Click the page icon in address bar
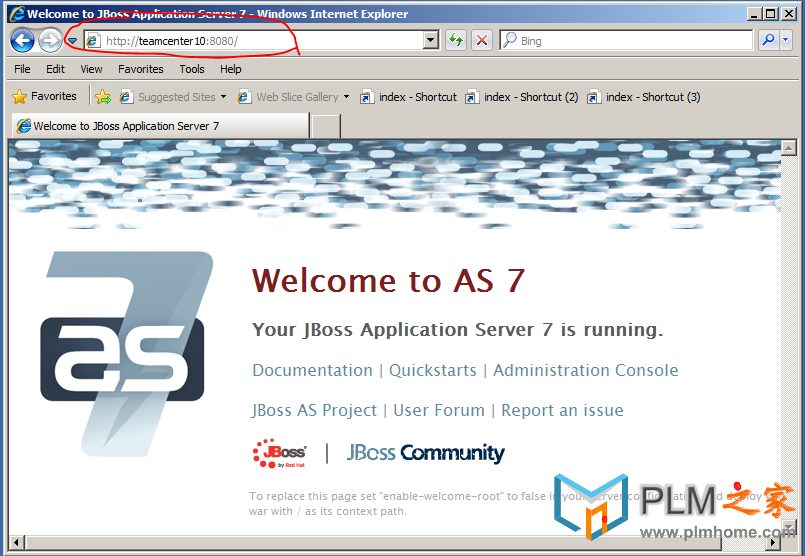Screen dimensions: 805x556 (93, 41)
